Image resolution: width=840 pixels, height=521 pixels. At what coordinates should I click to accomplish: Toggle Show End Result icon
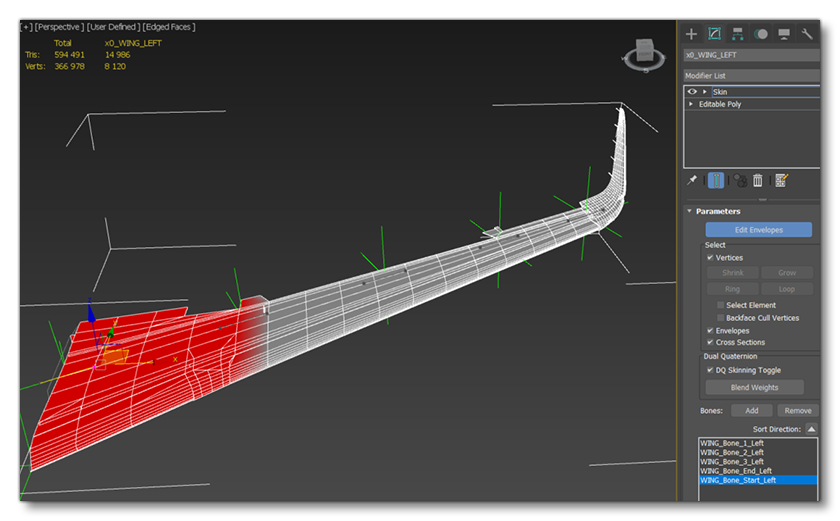[x=716, y=180]
